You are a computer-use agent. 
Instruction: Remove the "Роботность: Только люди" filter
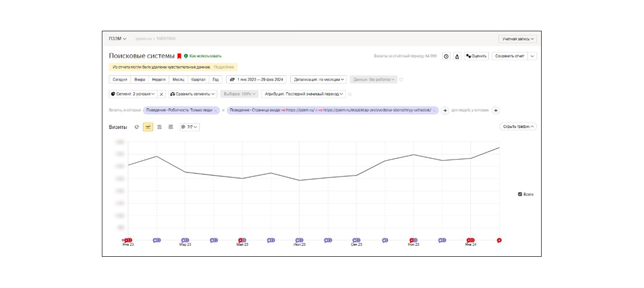[216, 111]
